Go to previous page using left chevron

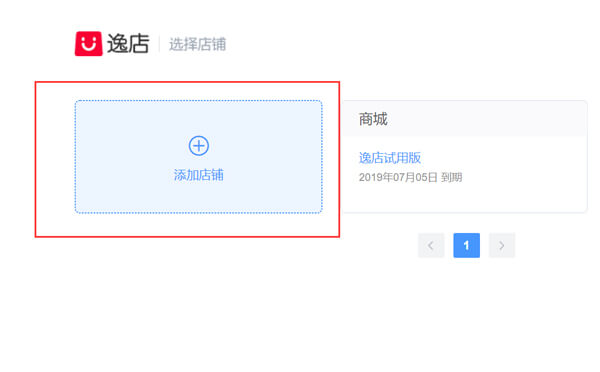coord(431,245)
